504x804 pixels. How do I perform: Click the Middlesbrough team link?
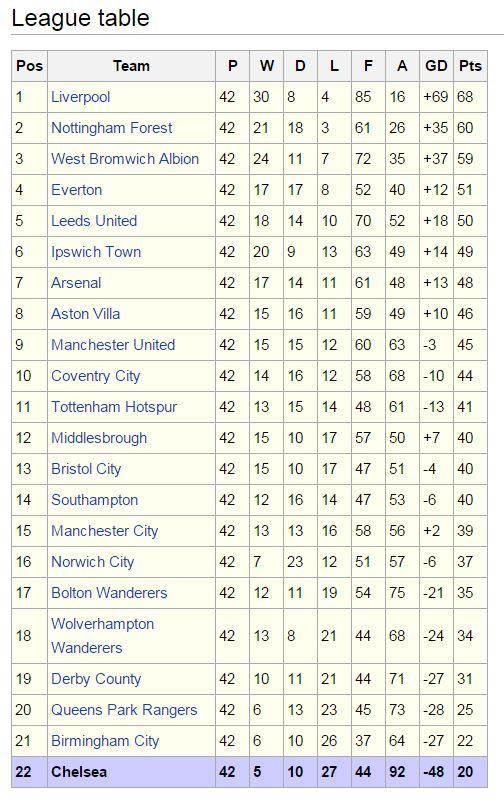(x=99, y=438)
